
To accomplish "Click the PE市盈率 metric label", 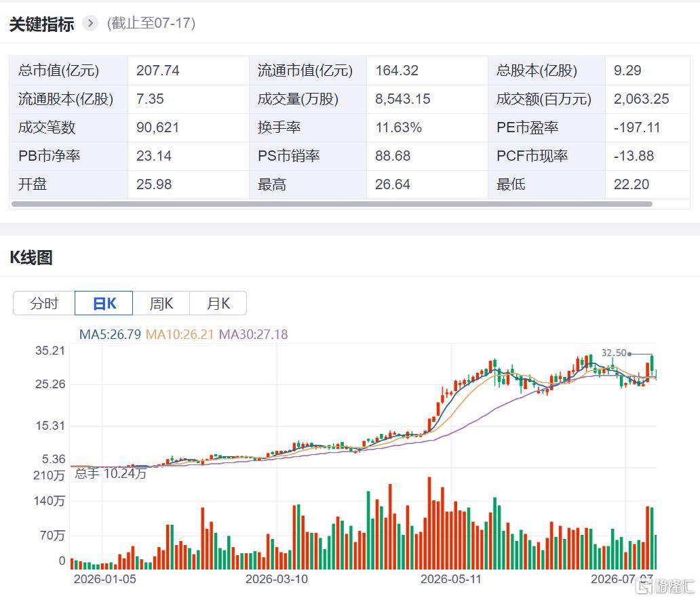I will click(527, 127).
